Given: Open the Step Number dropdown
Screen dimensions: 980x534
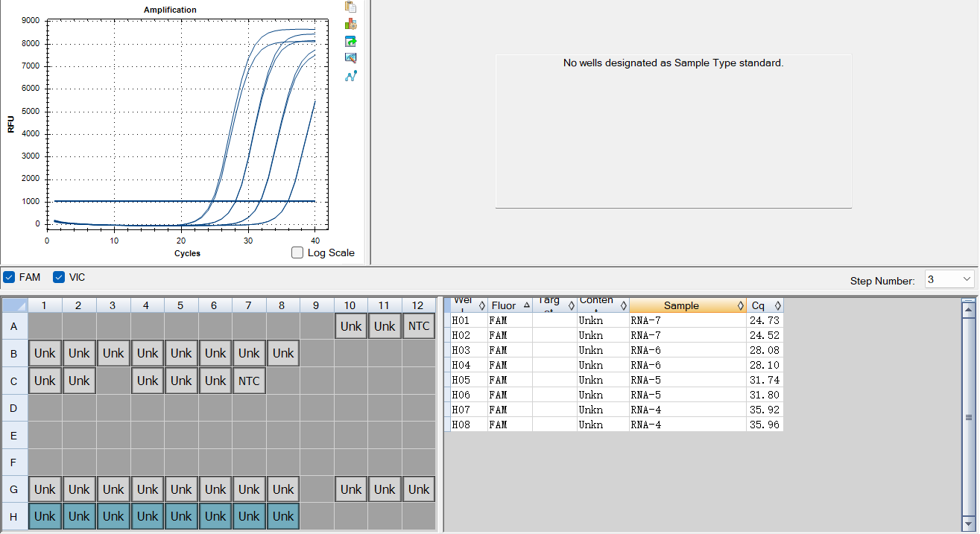Looking at the screenshot, I should (949, 279).
